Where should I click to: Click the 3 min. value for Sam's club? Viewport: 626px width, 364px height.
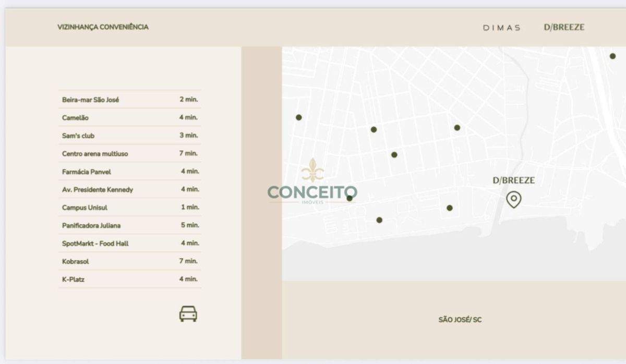tap(189, 135)
